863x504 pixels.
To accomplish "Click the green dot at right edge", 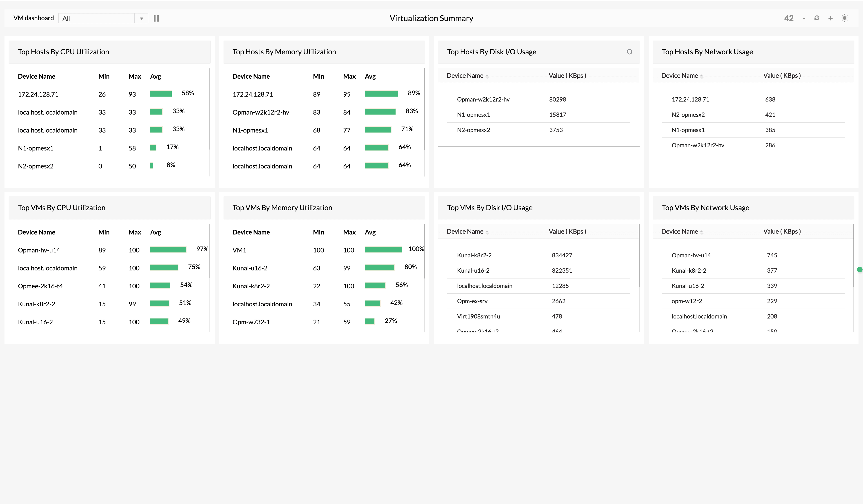I will tap(860, 270).
